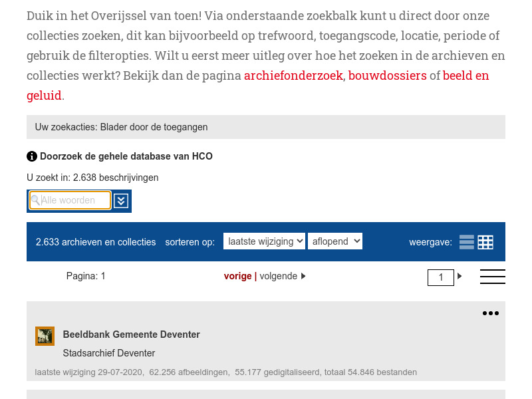This screenshot has width=532, height=399.
Task: Open the three-dot menu on the Beeldbank result
Action: pyautogui.click(x=490, y=313)
